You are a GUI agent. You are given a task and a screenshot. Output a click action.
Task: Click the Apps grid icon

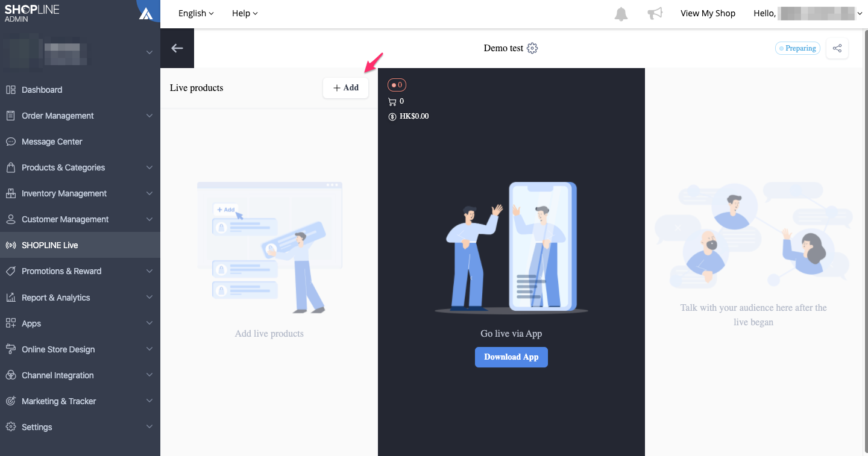click(x=11, y=323)
